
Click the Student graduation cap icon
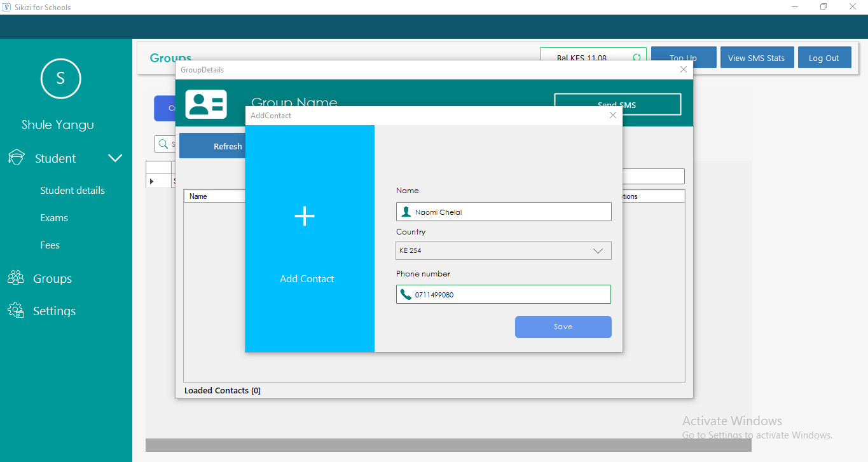coord(16,158)
